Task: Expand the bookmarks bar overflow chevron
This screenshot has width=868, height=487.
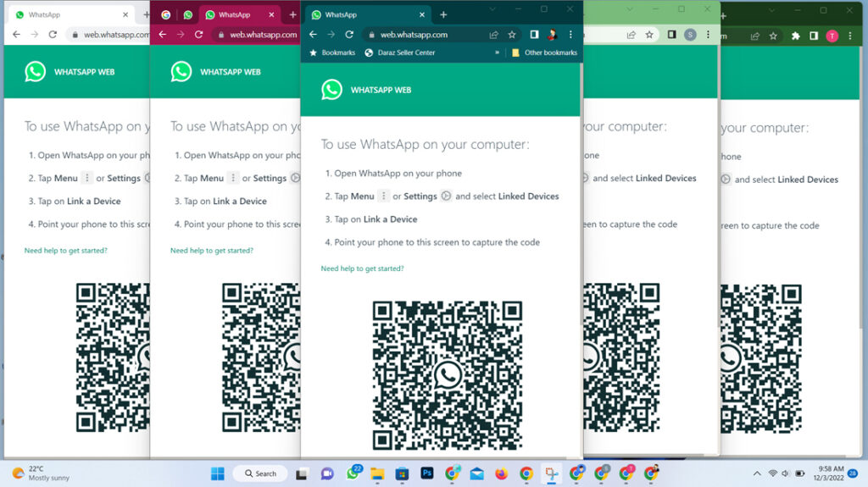Action: click(497, 53)
